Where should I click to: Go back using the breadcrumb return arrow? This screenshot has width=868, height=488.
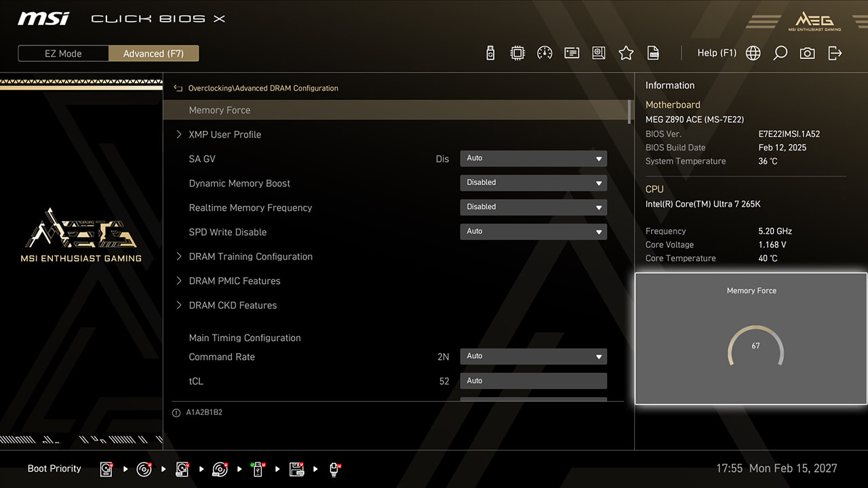[178, 88]
